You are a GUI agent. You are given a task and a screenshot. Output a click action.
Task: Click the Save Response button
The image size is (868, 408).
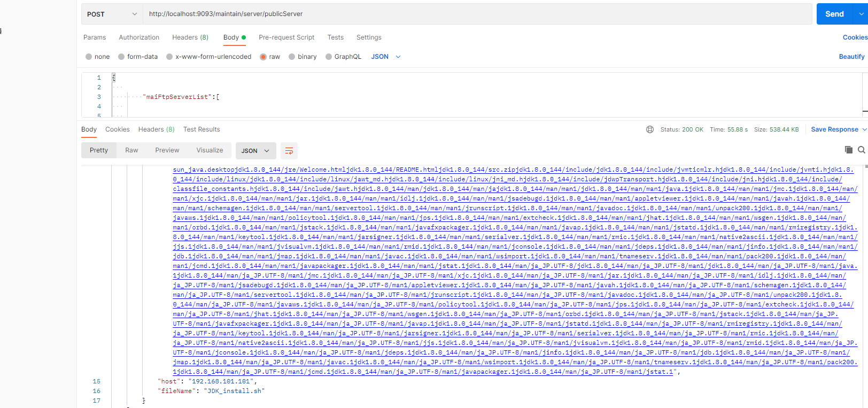click(x=834, y=129)
